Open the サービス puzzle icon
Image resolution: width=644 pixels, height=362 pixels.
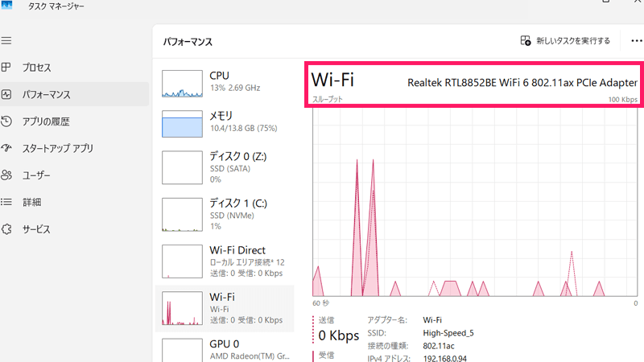coord(6,229)
